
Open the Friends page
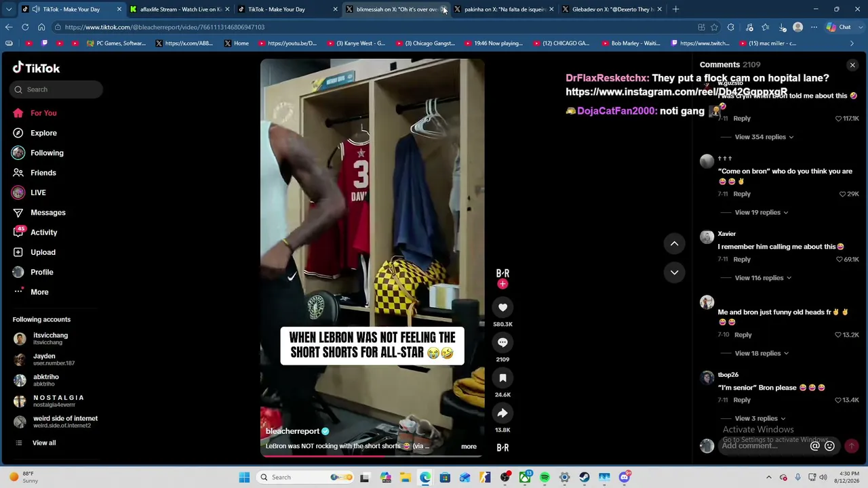(x=43, y=173)
